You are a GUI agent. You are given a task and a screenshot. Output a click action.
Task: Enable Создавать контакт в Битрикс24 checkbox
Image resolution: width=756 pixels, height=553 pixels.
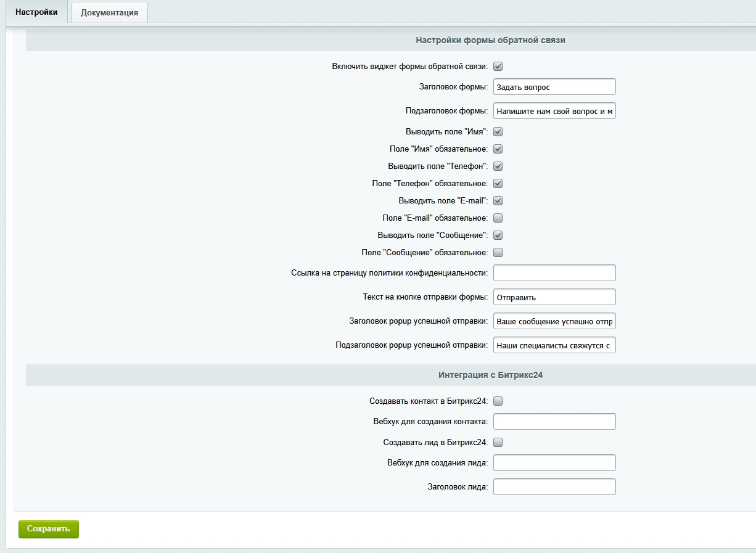point(498,401)
